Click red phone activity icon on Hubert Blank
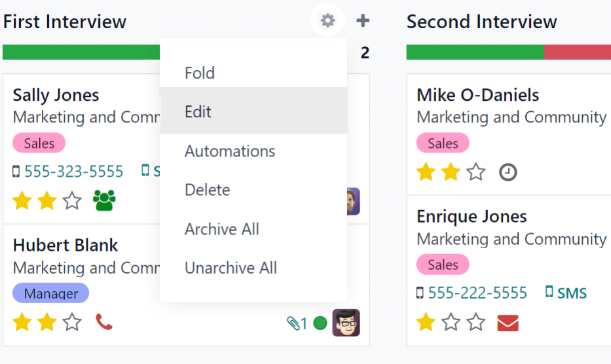The image size is (611, 364). [104, 321]
